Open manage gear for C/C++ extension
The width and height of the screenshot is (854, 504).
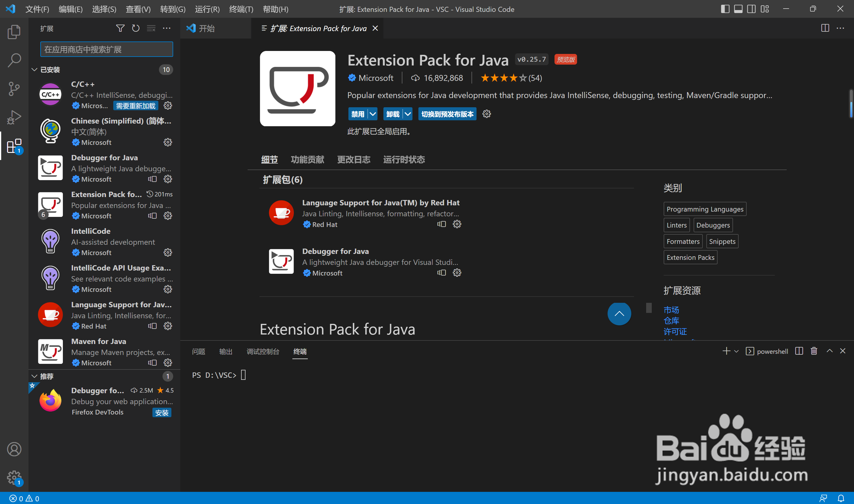coord(168,105)
